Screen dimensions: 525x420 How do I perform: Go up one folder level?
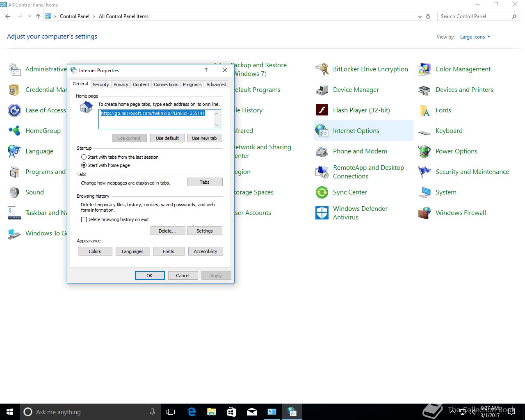(x=38, y=16)
